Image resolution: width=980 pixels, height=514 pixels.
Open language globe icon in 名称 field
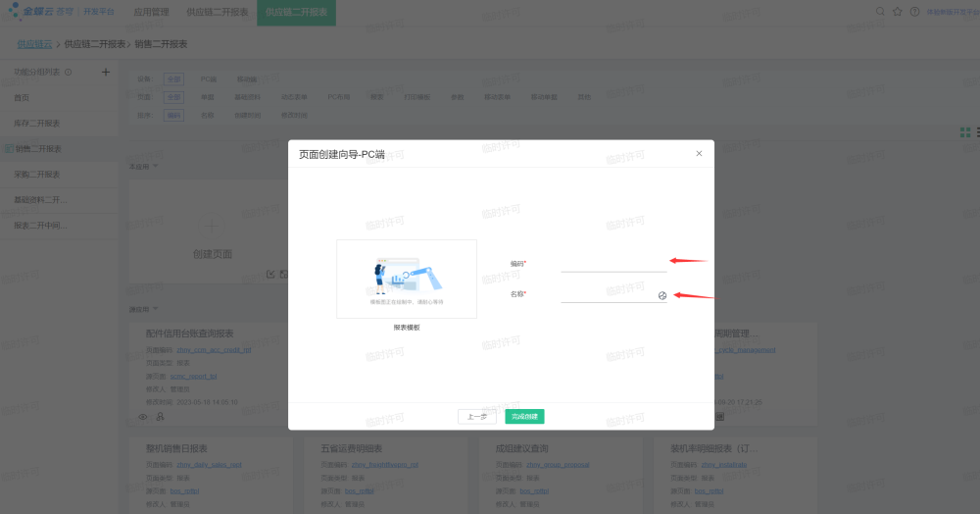tap(661, 296)
